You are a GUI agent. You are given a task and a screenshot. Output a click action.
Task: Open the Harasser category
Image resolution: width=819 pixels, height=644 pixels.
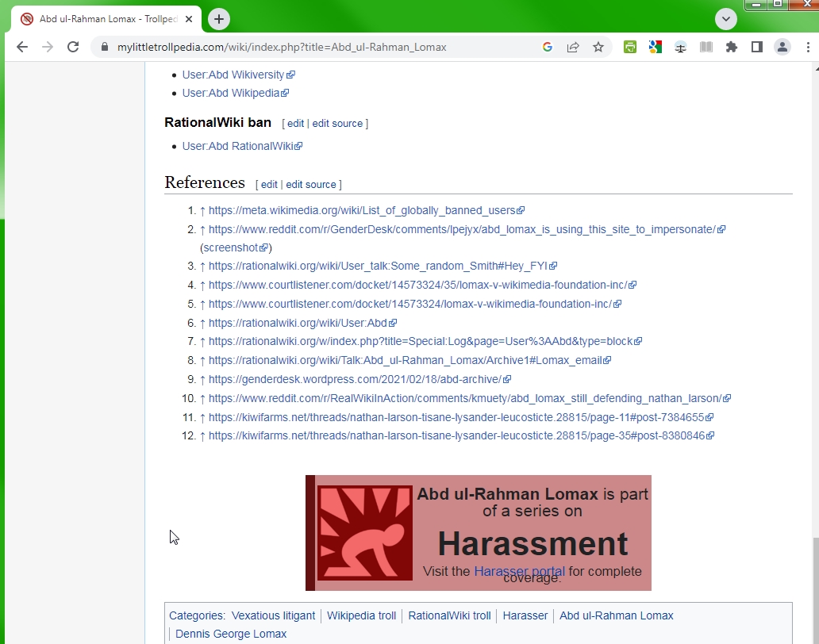click(x=525, y=615)
